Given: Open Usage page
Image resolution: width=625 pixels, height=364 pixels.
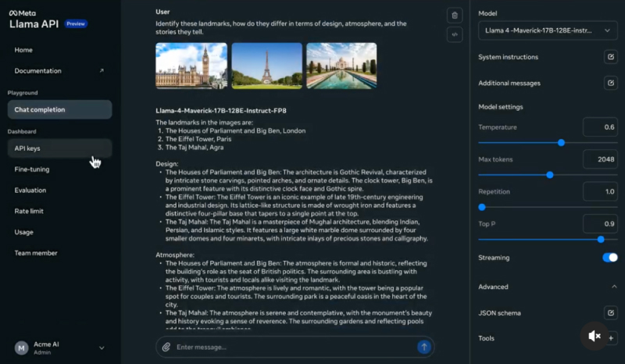Looking at the screenshot, I should [24, 232].
